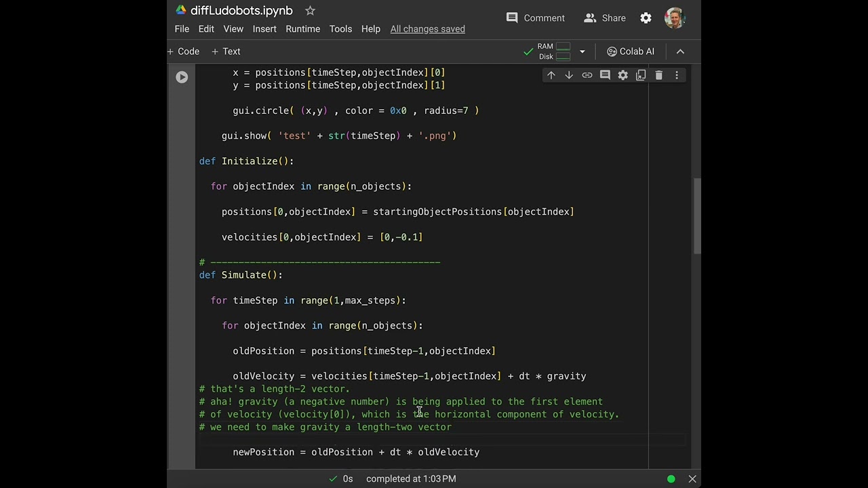Click the 'x = positions' assignment line
Image resolution: width=868 pixels, height=488 pixels.
pyautogui.click(x=339, y=73)
